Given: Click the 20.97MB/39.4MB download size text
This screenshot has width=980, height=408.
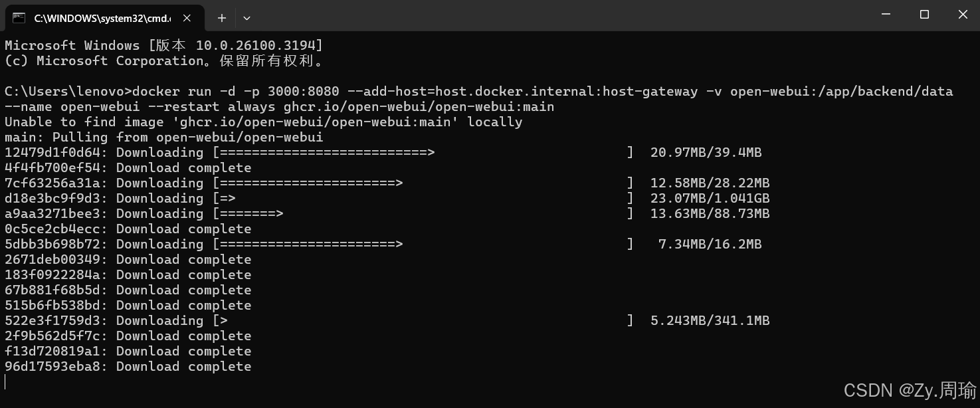Looking at the screenshot, I should click(x=706, y=152).
